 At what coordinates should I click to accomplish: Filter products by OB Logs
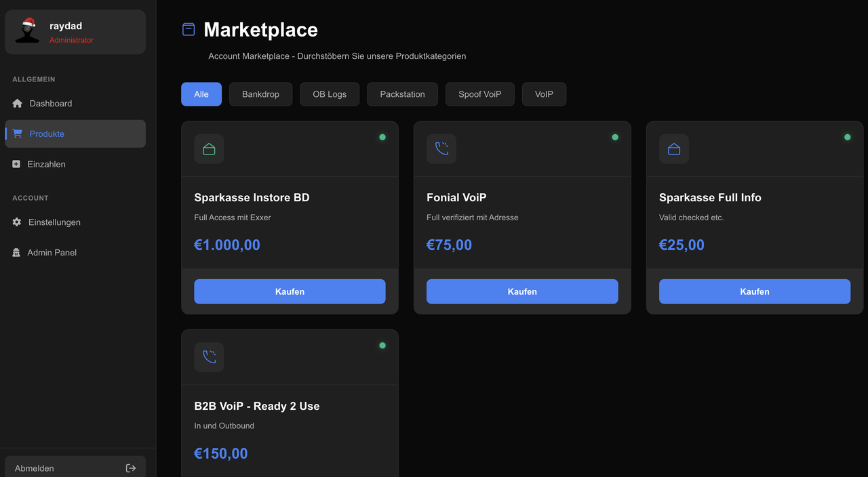click(x=330, y=94)
